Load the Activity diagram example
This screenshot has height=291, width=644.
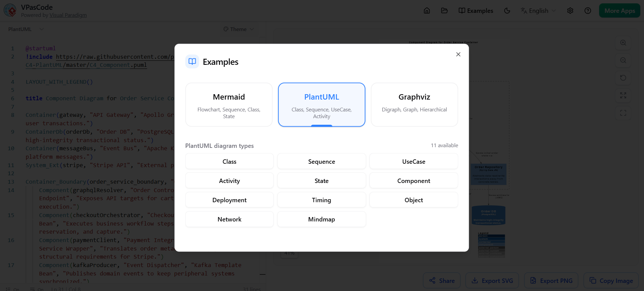229,181
